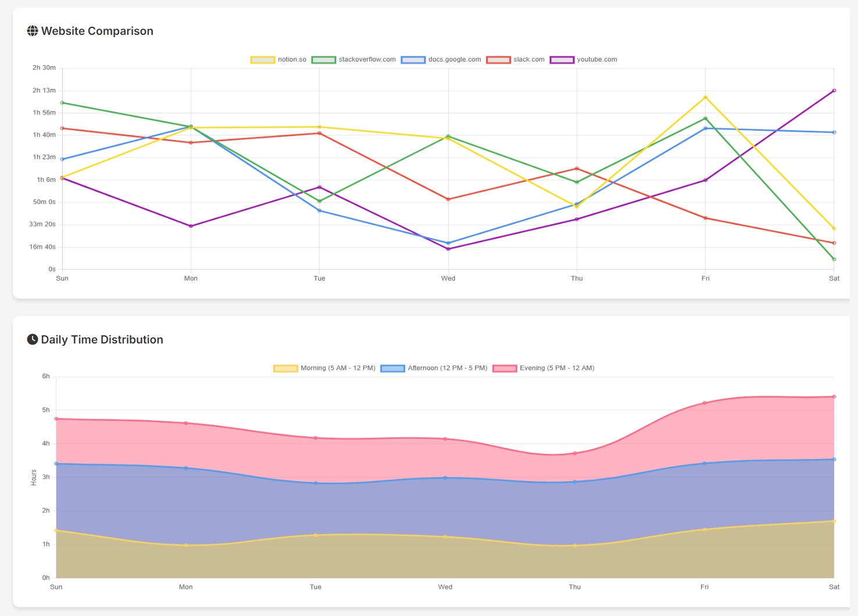Click Thu label on Daily Time Distribution axis

pyautogui.click(x=575, y=587)
